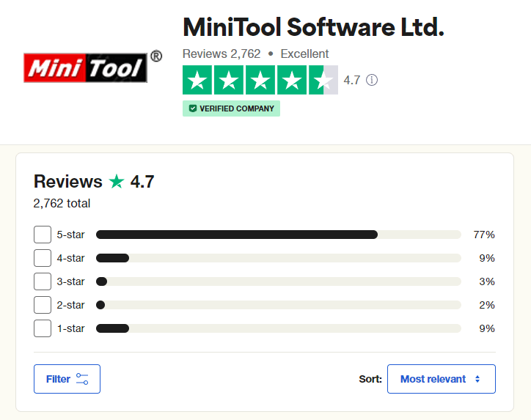Click the "4-star" label
Viewport: 531px width, 420px height.
pos(70,258)
